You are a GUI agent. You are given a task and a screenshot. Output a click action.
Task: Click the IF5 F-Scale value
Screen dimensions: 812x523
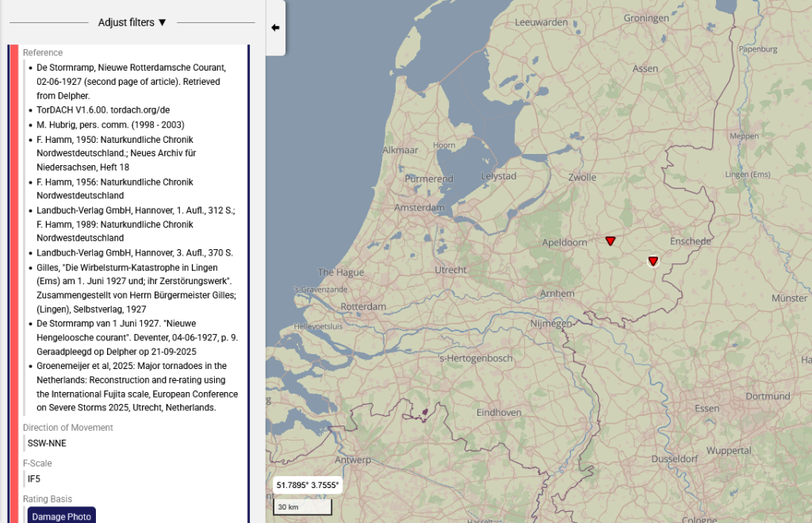coord(34,479)
